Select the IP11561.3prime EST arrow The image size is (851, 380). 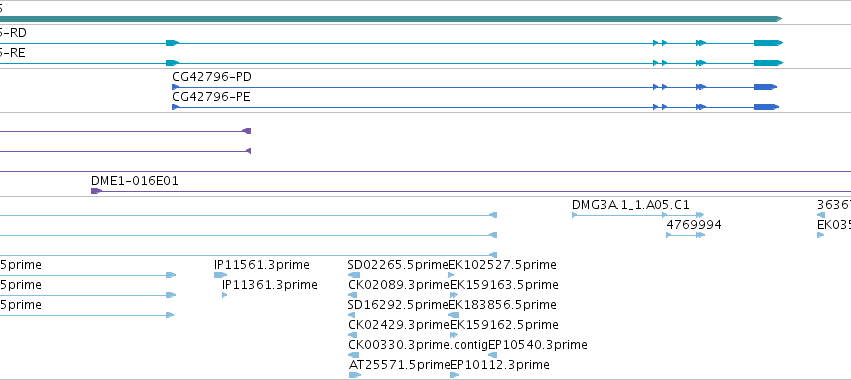220,275
